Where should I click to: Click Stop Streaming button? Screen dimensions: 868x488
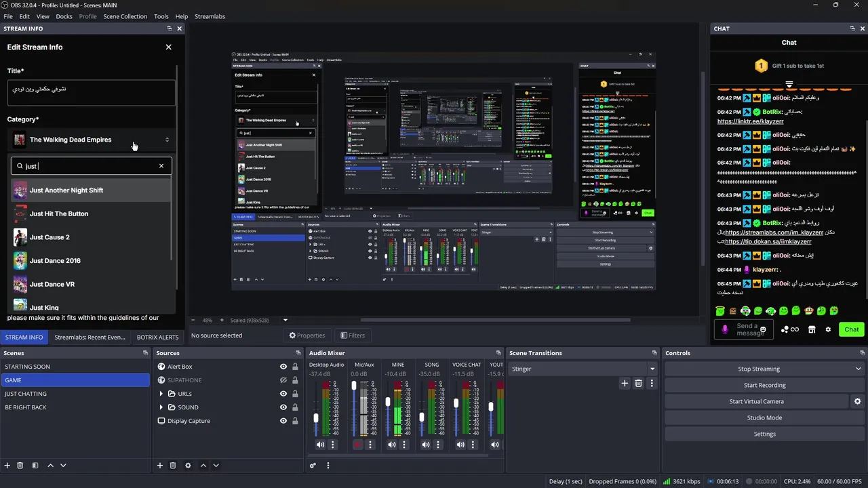point(758,369)
